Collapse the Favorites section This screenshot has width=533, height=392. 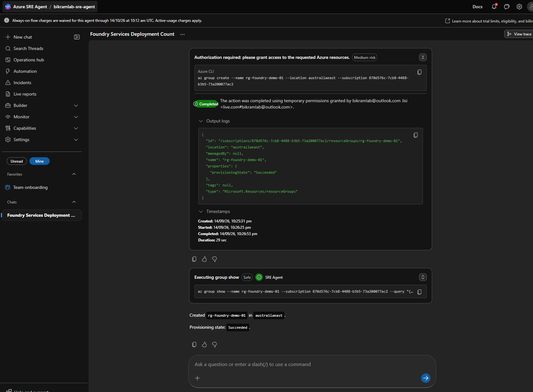(74, 174)
